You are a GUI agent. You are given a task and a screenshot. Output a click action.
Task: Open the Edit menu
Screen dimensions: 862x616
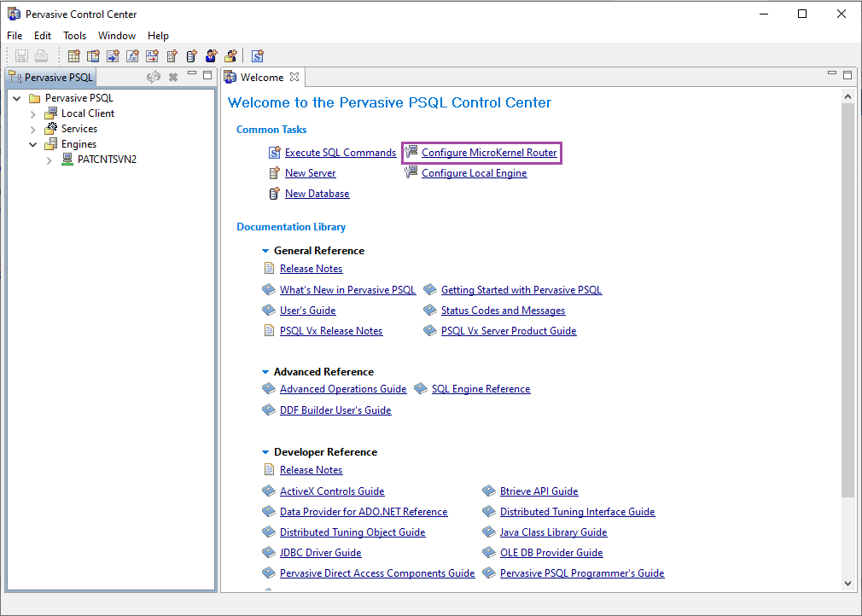tap(43, 36)
